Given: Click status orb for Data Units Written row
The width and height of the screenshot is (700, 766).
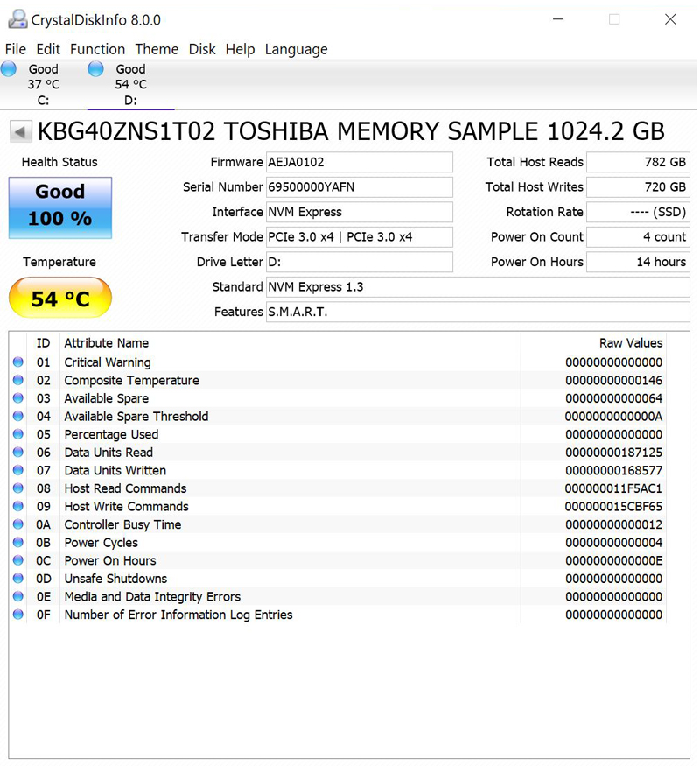Looking at the screenshot, I should (x=18, y=470).
